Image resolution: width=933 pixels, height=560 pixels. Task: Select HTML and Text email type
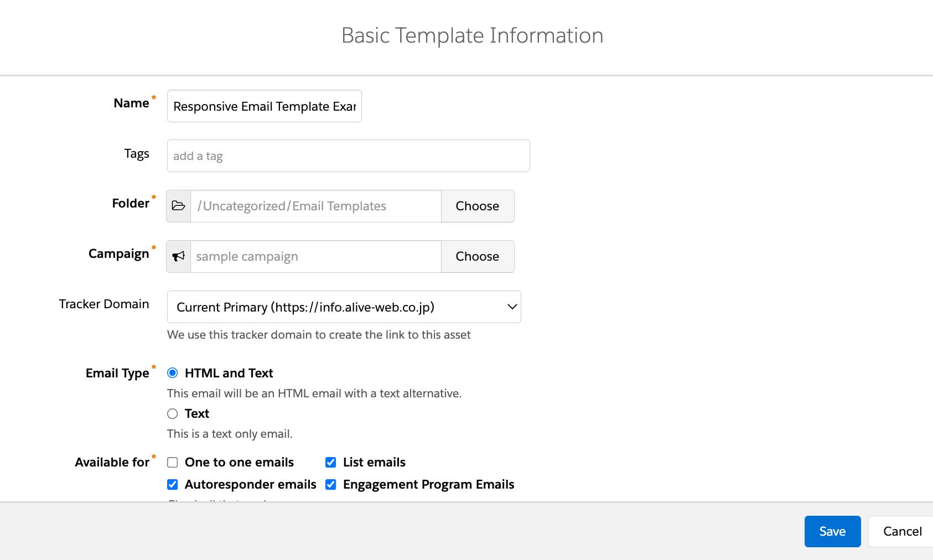pyautogui.click(x=172, y=373)
